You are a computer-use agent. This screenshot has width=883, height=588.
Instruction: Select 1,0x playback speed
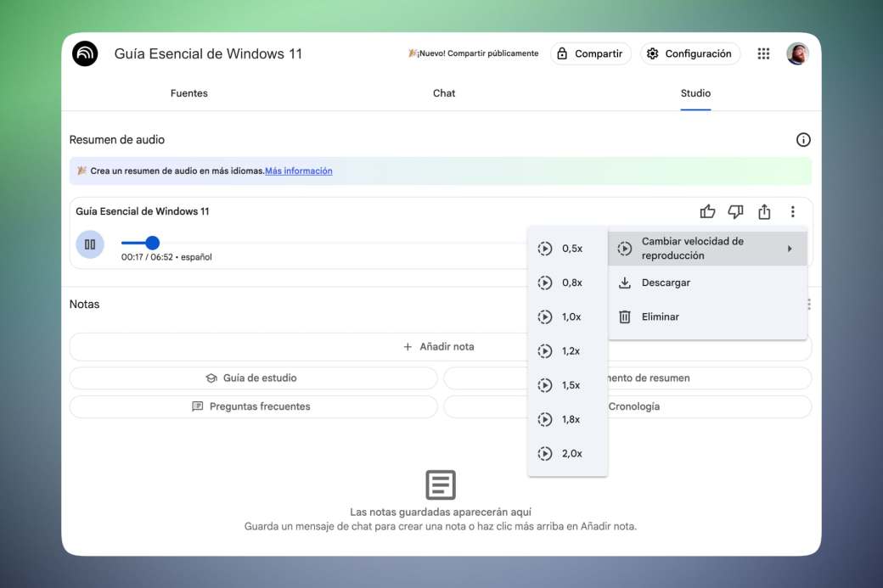pos(567,316)
